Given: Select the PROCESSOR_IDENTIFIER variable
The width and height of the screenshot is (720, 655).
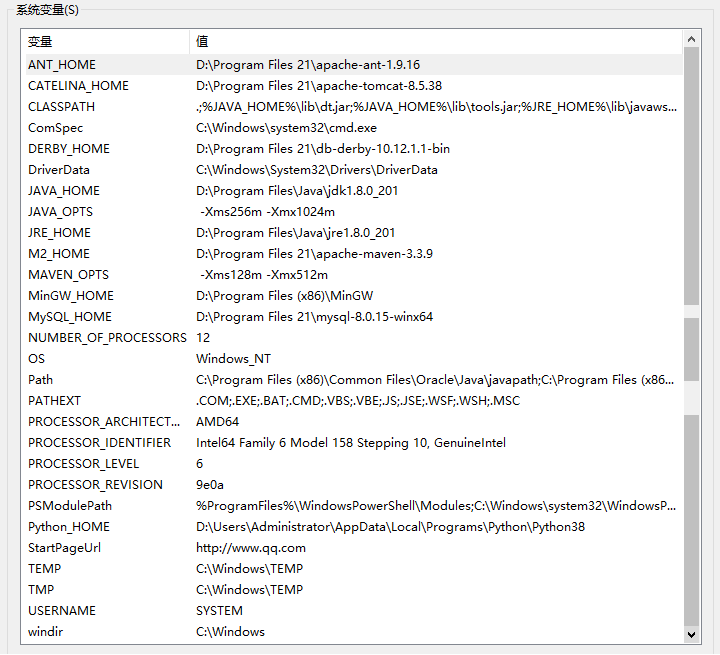Looking at the screenshot, I should tap(354, 443).
